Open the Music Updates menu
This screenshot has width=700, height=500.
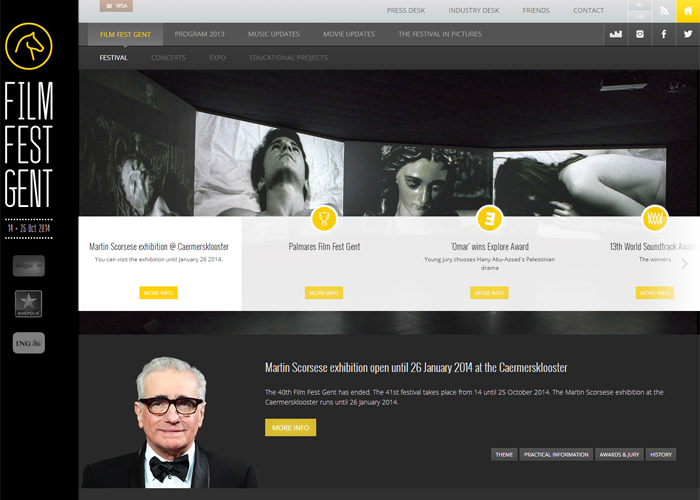pos(274,34)
